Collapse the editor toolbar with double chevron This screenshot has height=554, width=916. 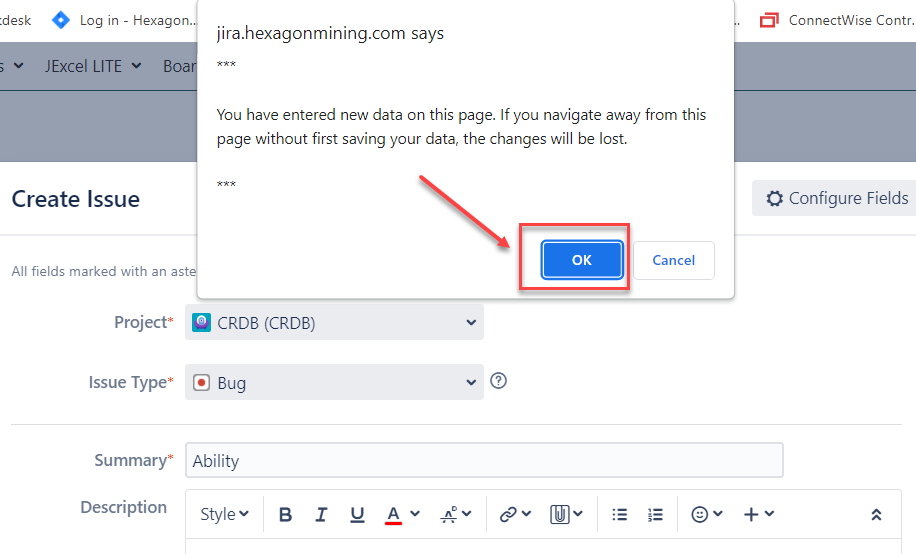[876, 514]
